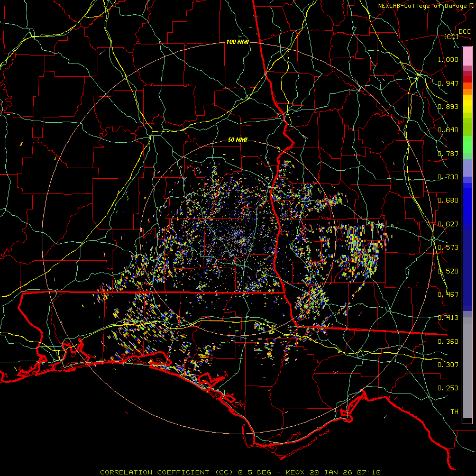Select the 0.947 scale value
The image size is (476, 476).
[x=448, y=83]
